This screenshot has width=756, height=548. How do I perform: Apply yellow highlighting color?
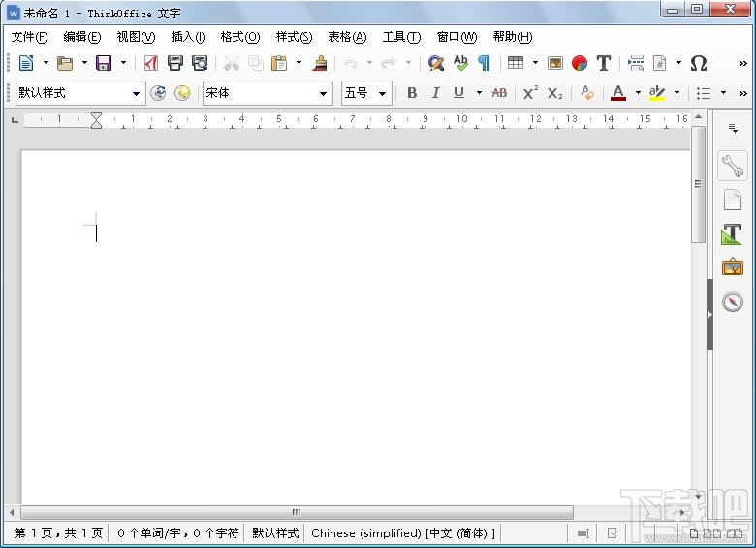[x=657, y=92]
